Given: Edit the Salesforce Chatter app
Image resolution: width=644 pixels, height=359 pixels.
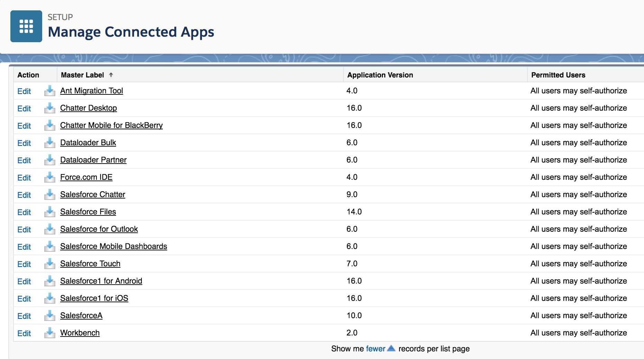Looking at the screenshot, I should [24, 195].
